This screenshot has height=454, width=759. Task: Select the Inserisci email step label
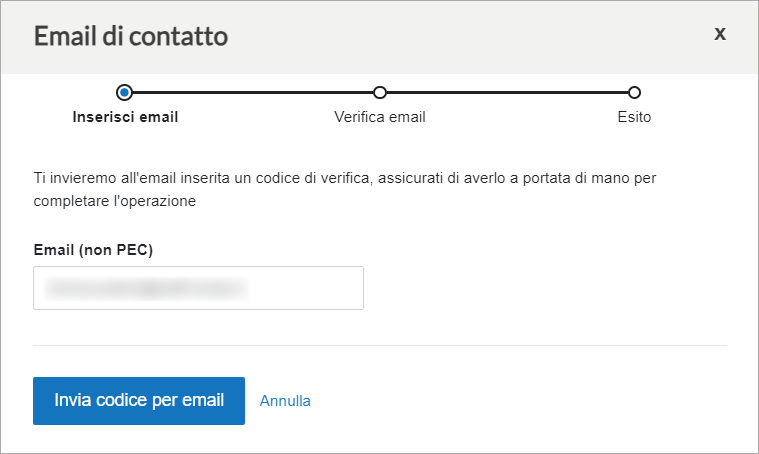click(125, 117)
